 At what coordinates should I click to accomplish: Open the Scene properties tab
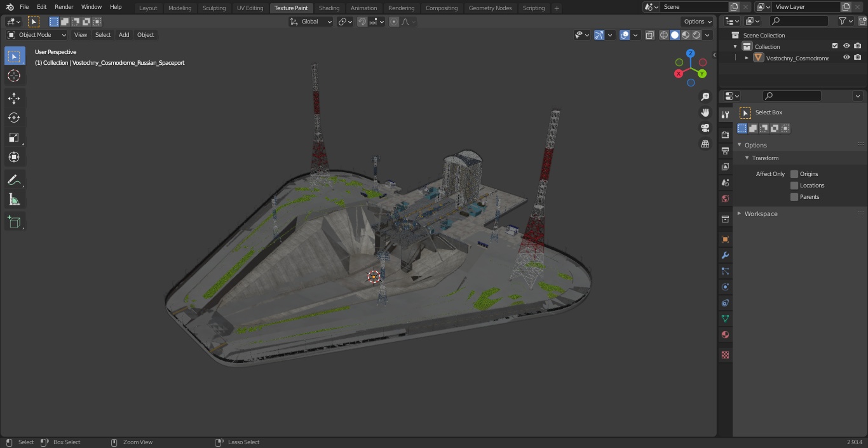click(725, 182)
